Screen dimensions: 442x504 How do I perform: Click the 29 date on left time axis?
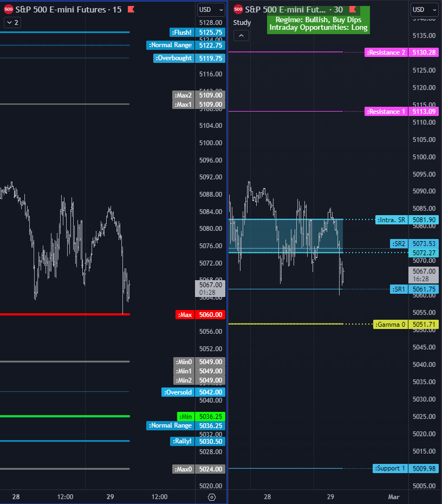click(x=110, y=497)
